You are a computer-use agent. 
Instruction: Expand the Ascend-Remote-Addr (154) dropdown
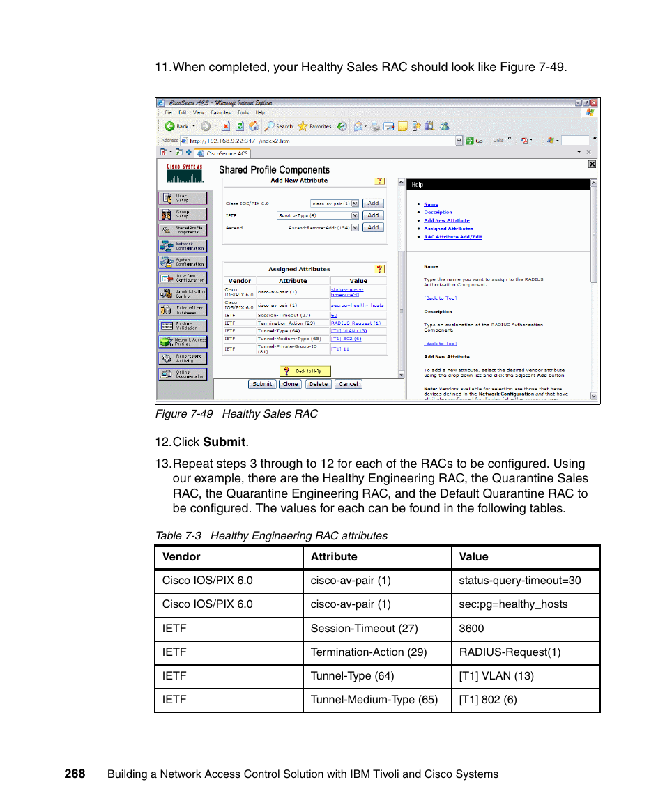click(355, 227)
